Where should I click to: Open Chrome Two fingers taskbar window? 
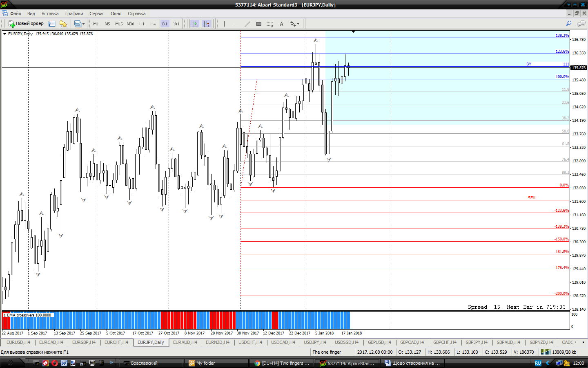[x=282, y=363]
